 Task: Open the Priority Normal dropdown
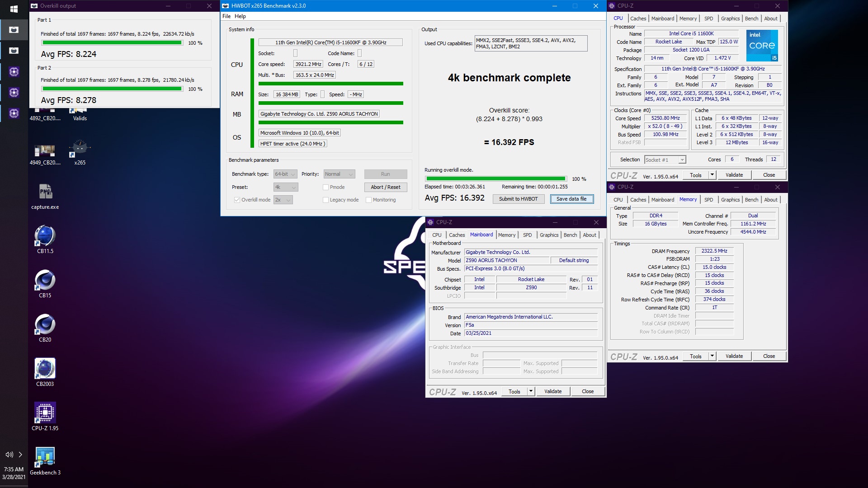click(x=339, y=174)
